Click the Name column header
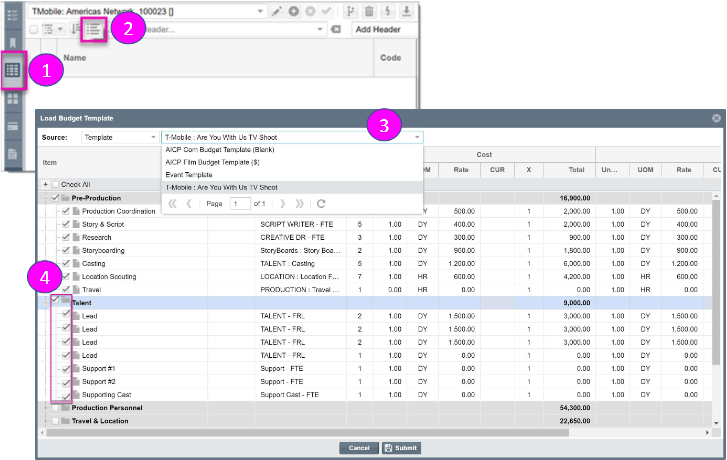The width and height of the screenshot is (727, 460). [x=215, y=58]
